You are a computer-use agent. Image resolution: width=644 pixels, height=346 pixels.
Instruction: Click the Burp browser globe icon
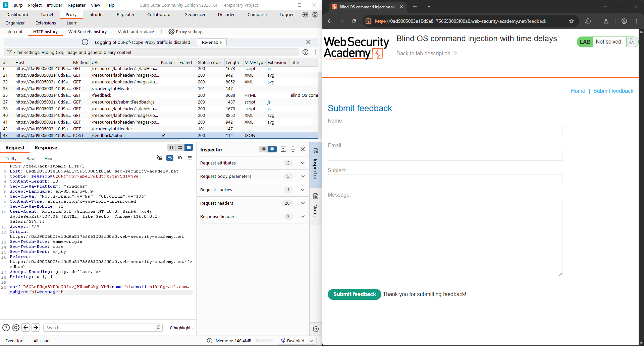pyautogui.click(x=305, y=14)
